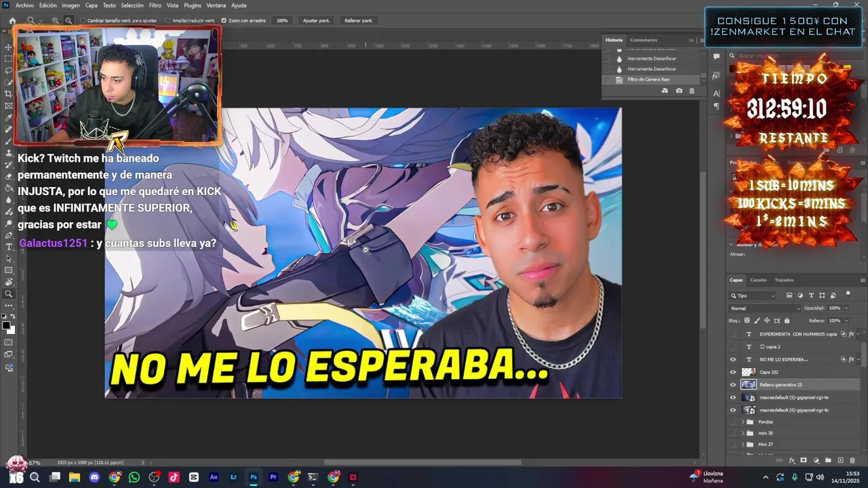Open the Filtro menu
The image size is (868, 488).
click(155, 5)
